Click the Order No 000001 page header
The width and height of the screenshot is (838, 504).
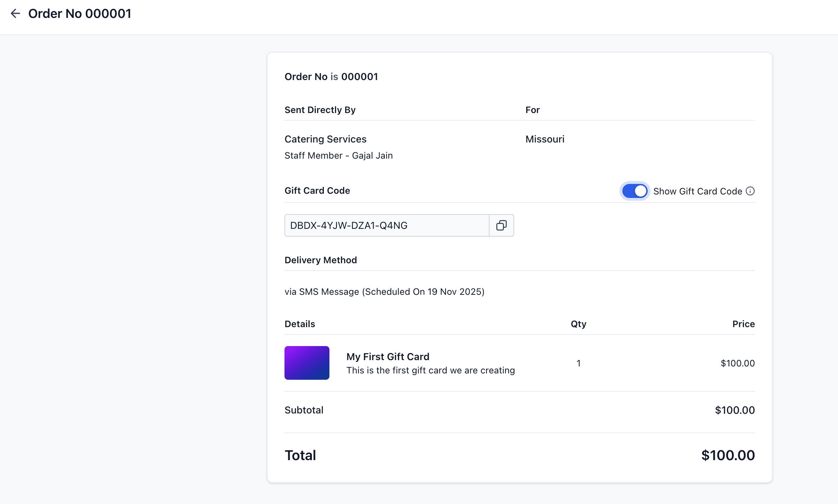pos(80,14)
